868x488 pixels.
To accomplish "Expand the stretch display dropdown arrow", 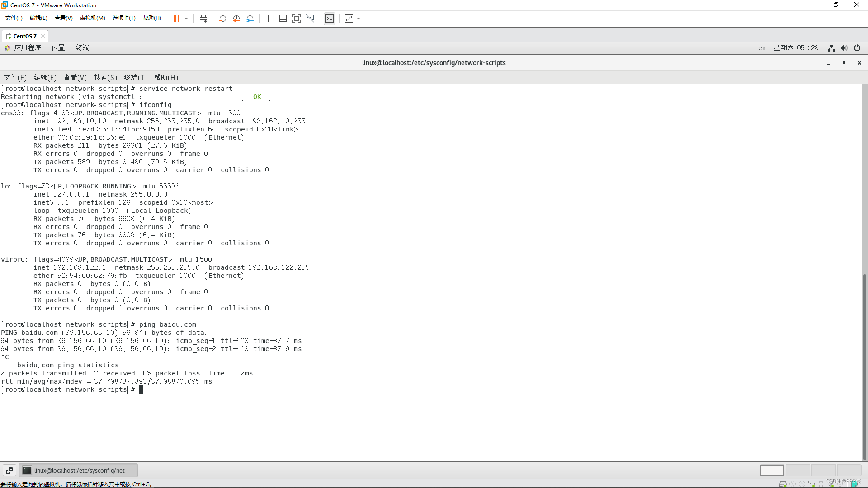I will 359,19.
